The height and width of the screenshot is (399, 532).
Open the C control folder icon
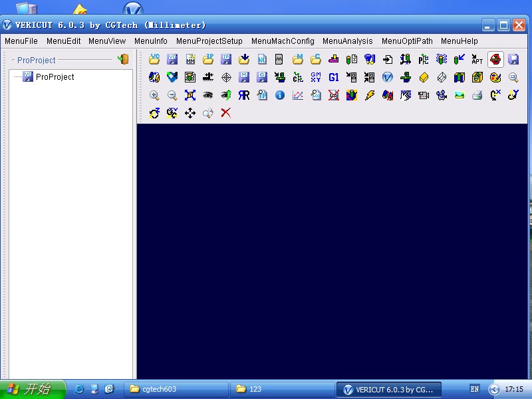tap(316, 59)
